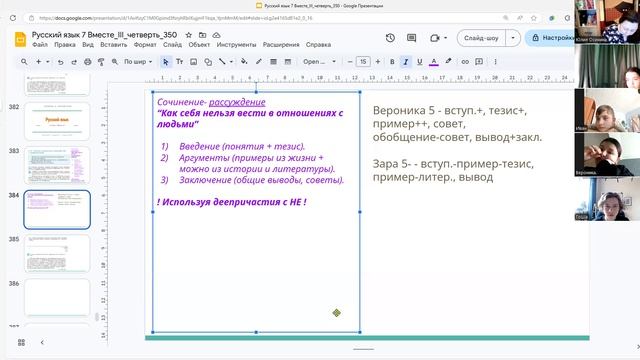Select slide 386 thumbnail
Image resolution: width=640 pixels, height=360 pixels.
pyautogui.click(x=57, y=298)
